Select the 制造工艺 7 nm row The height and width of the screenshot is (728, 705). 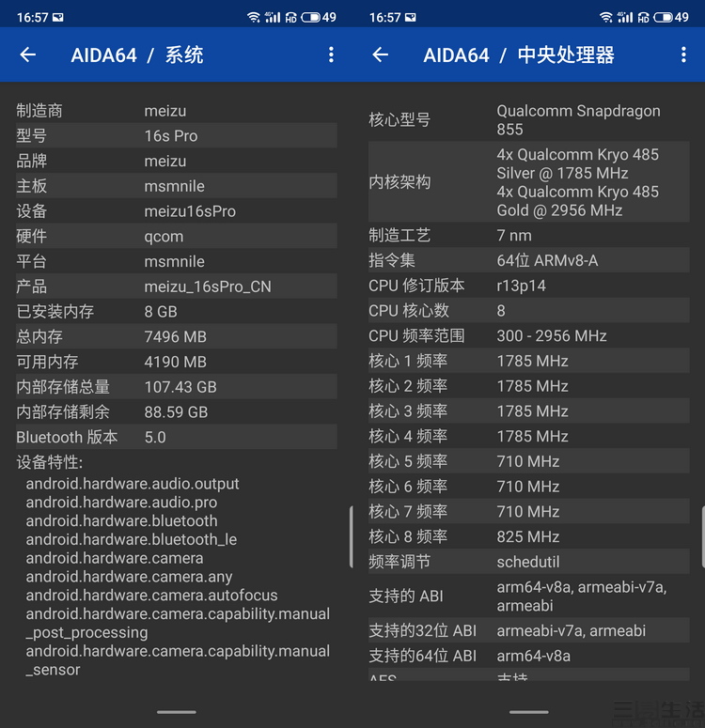tap(529, 235)
